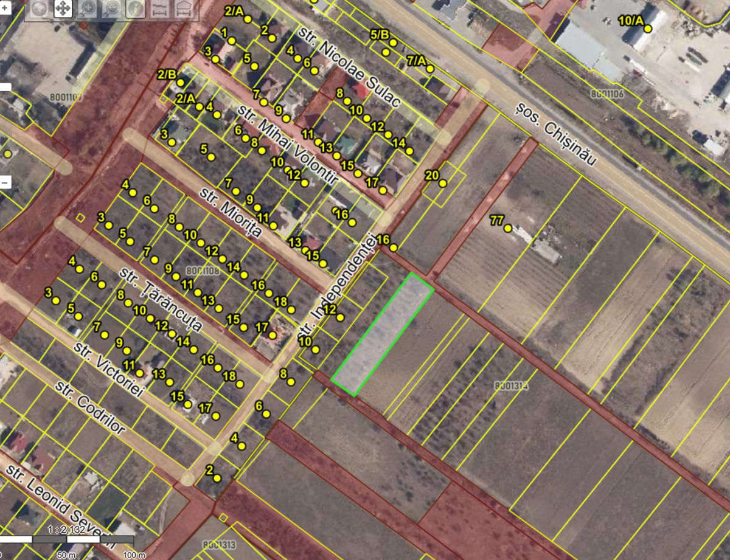The width and height of the screenshot is (730, 560).
Task: Click the address point labeled 77
Action: coord(508,229)
